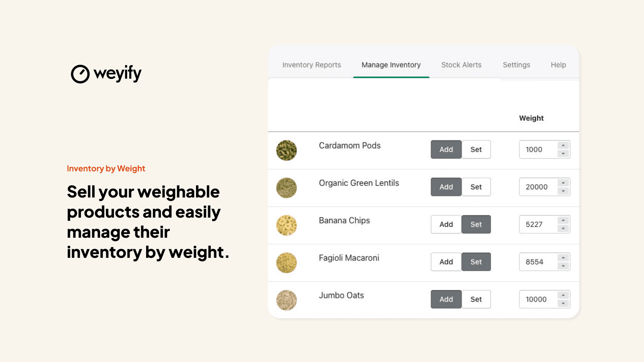Switch Cardamom Pods to Set mode
Image resolution: width=644 pixels, height=362 pixels.
click(476, 149)
